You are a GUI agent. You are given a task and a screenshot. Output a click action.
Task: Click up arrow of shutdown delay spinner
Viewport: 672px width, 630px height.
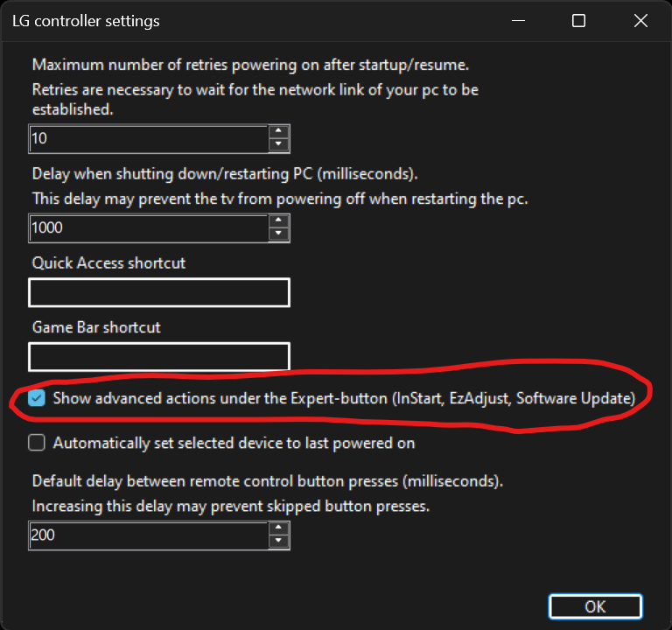(278, 220)
